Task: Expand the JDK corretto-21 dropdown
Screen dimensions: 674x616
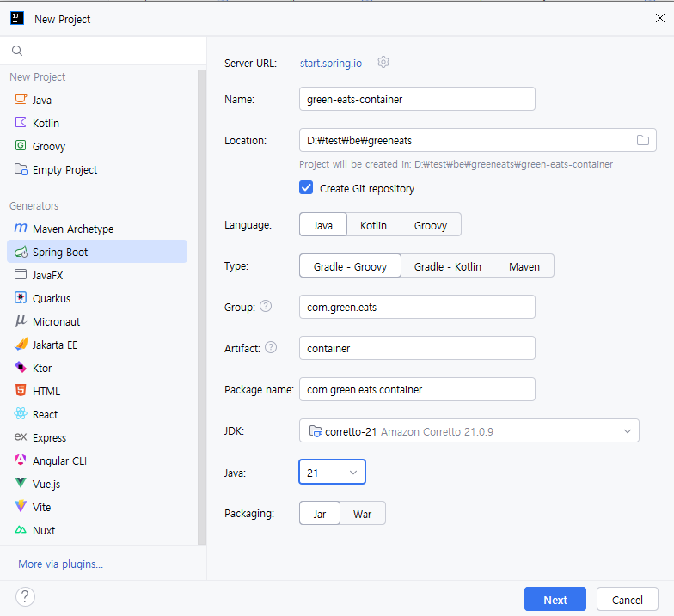Action: click(469, 431)
